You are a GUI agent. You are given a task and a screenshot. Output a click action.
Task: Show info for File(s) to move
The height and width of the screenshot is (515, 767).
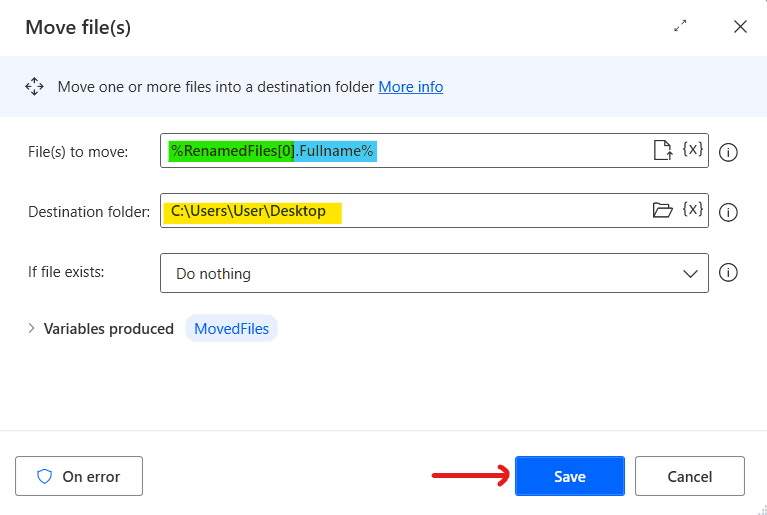(x=729, y=152)
